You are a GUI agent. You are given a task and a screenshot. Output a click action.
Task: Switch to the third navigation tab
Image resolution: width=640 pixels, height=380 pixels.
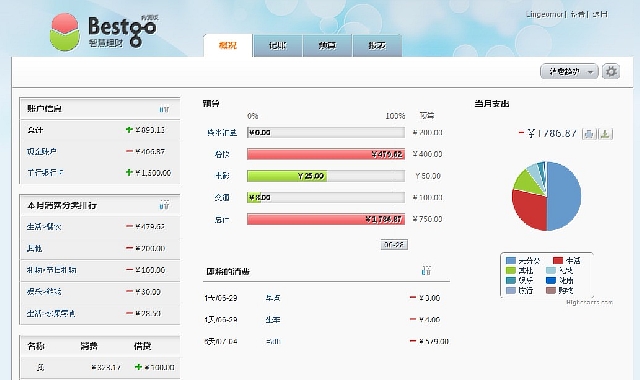tap(327, 45)
